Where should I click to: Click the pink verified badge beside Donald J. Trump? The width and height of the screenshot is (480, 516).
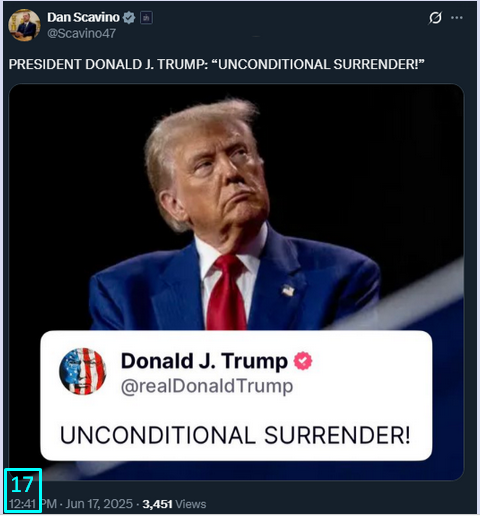coord(303,361)
